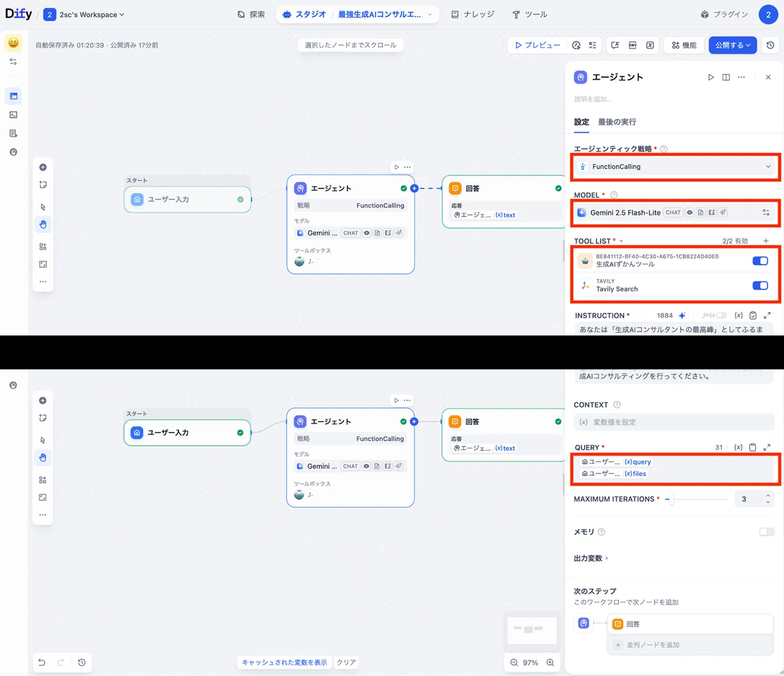Zoom in with the plus magnifier
This screenshot has width=784, height=676.
coord(550,662)
